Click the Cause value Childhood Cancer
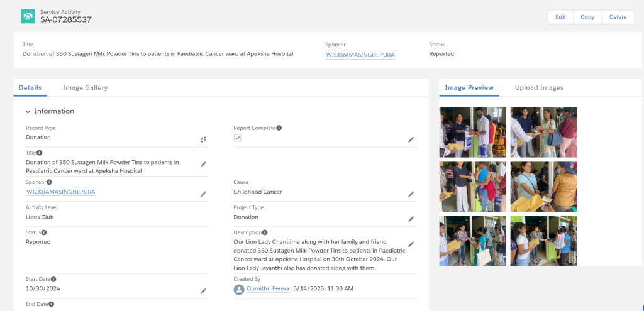This screenshot has height=311, width=644. point(257,192)
